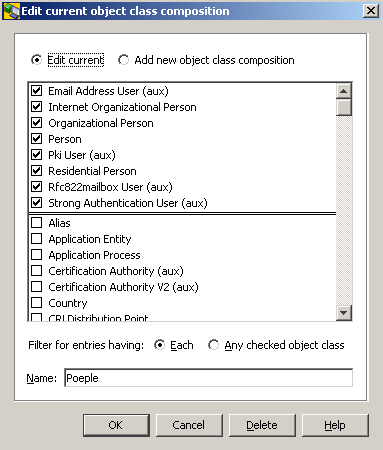Uncheck Email Address User (aux)

click(37, 91)
